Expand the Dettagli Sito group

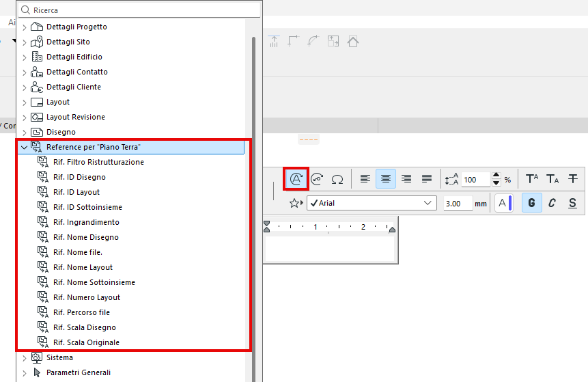25,42
